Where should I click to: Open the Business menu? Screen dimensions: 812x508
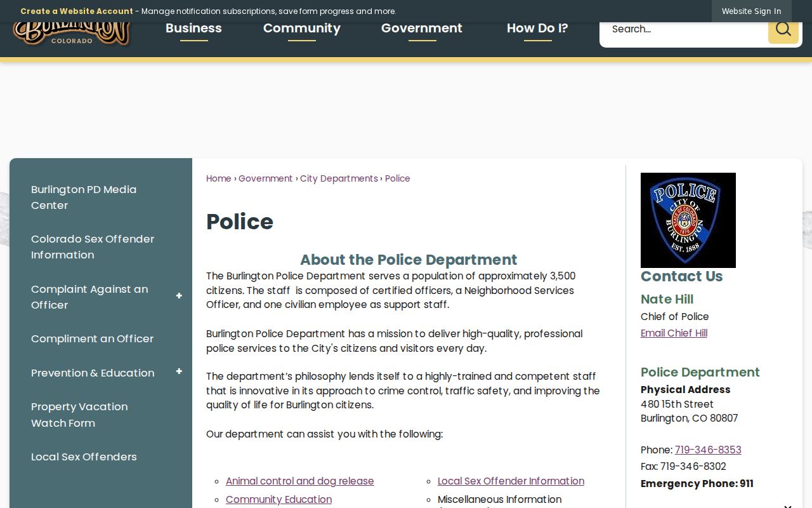pyautogui.click(x=193, y=29)
